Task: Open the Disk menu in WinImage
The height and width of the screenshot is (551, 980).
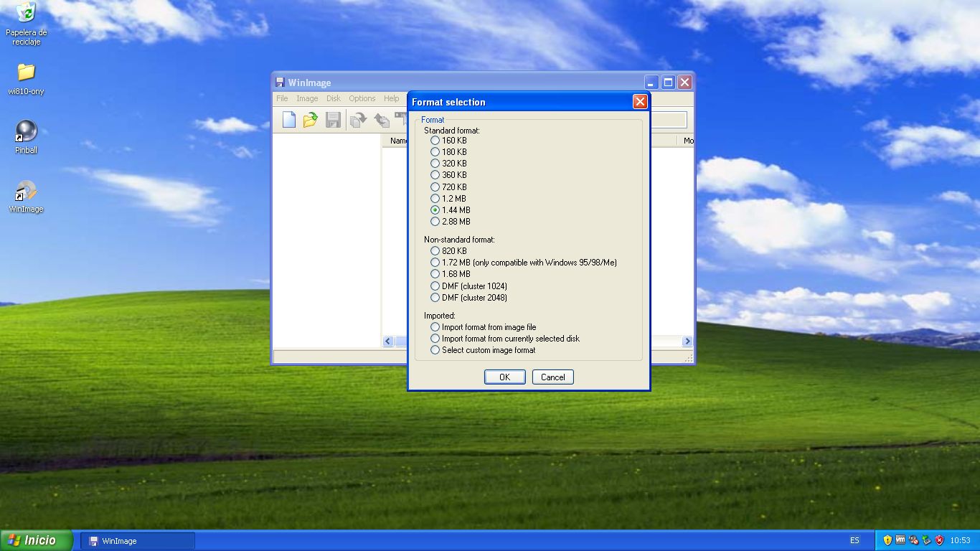Action: 333,98
